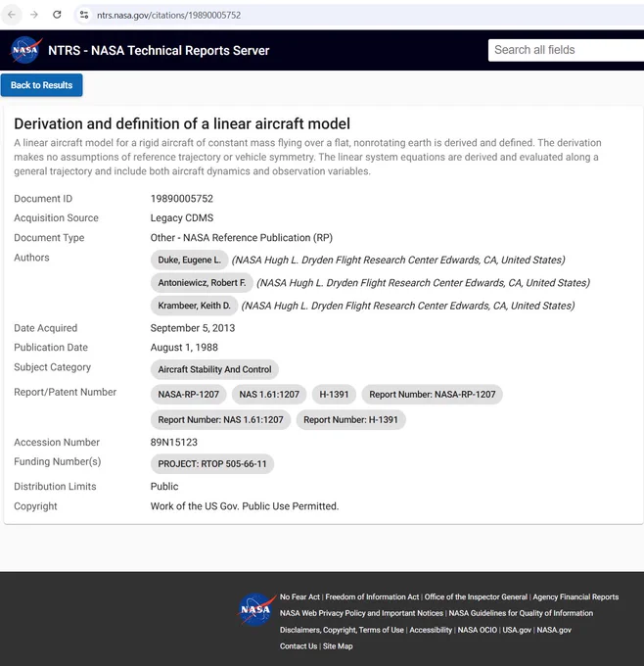Open NASA OCIO footer link
Viewport: 644px width, 666px height.
point(478,630)
